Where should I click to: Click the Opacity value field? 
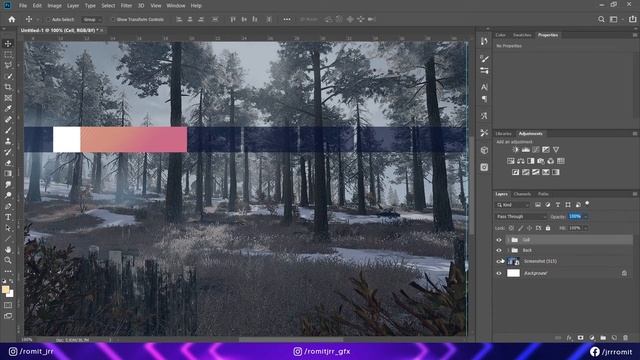tap(575, 216)
